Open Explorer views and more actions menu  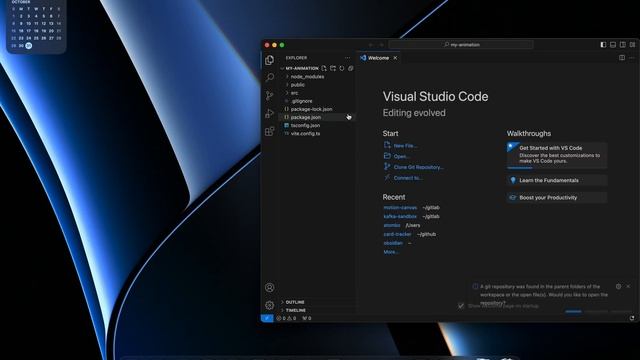tap(347, 58)
